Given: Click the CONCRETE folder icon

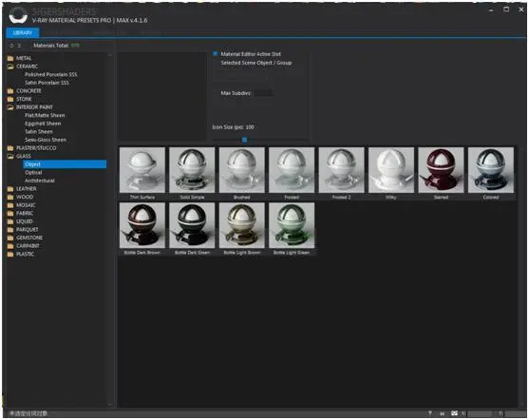Looking at the screenshot, I should click(x=10, y=91).
